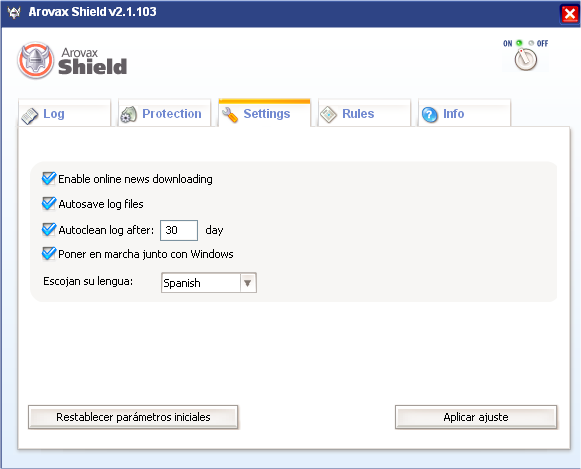Open the language dropdown arrow
Screen dimensions: 581x469
[x=248, y=283]
